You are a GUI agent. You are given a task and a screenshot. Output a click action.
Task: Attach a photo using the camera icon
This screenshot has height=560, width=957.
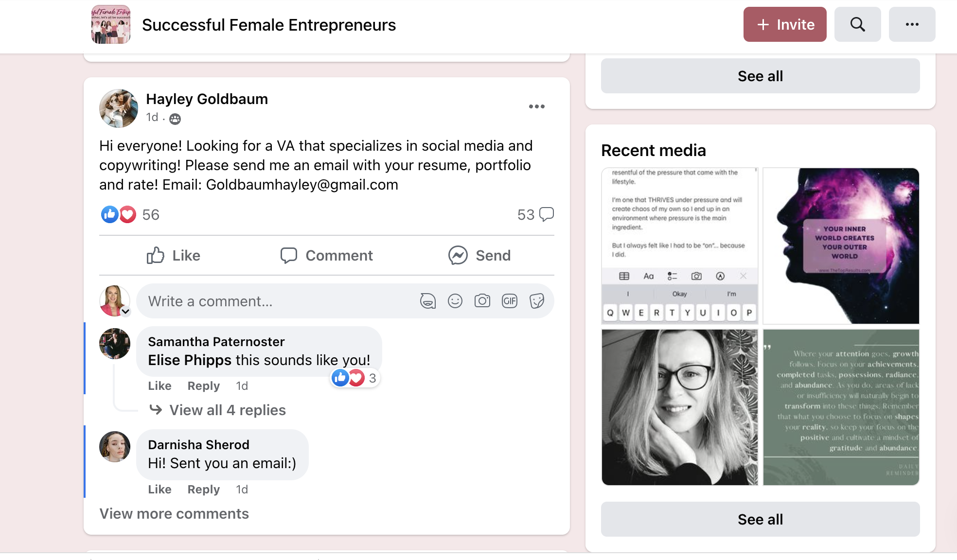(482, 301)
